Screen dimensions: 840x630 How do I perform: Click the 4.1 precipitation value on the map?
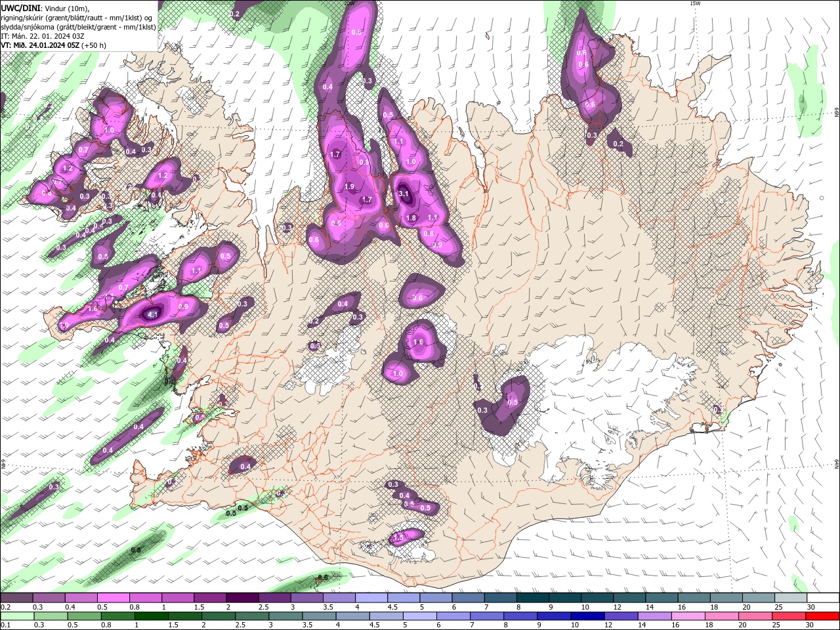pyautogui.click(x=153, y=314)
